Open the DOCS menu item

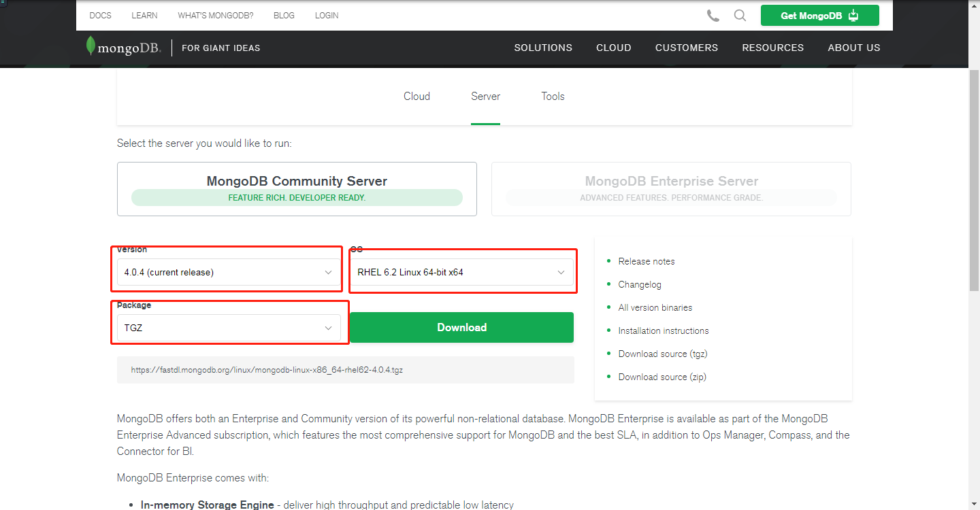point(101,16)
